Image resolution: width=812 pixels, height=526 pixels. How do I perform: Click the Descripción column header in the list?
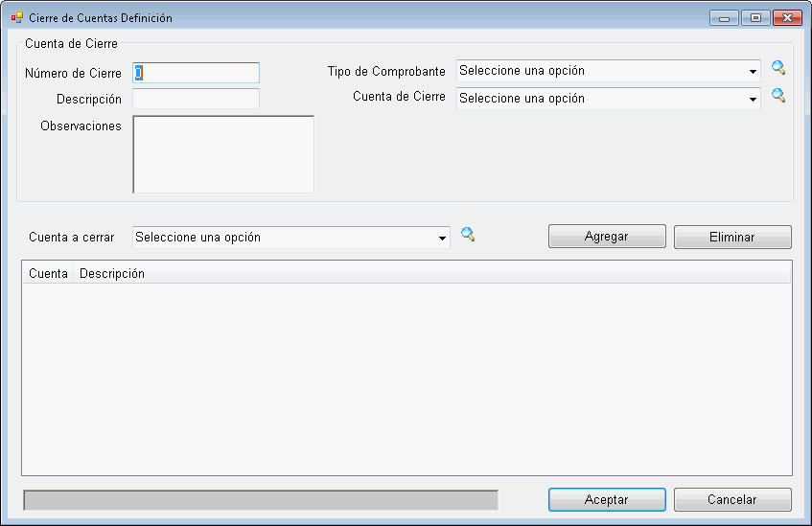112,274
